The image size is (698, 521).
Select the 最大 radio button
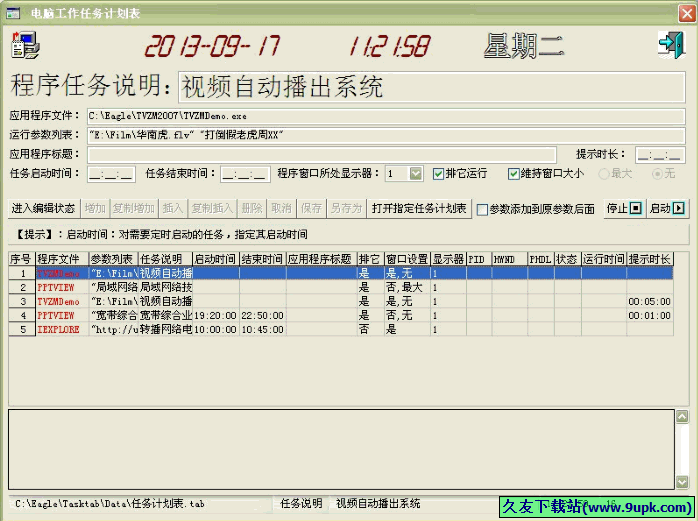(x=604, y=174)
